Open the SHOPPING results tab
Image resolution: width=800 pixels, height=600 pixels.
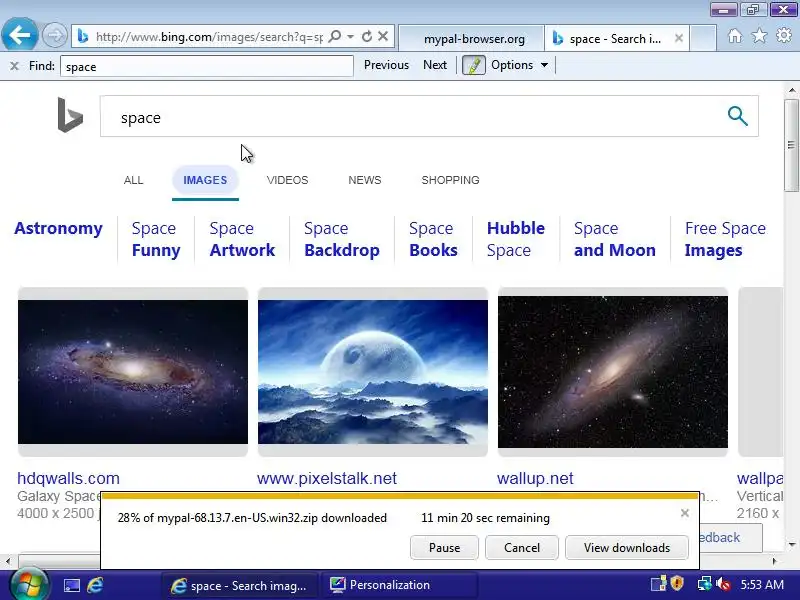450,181
